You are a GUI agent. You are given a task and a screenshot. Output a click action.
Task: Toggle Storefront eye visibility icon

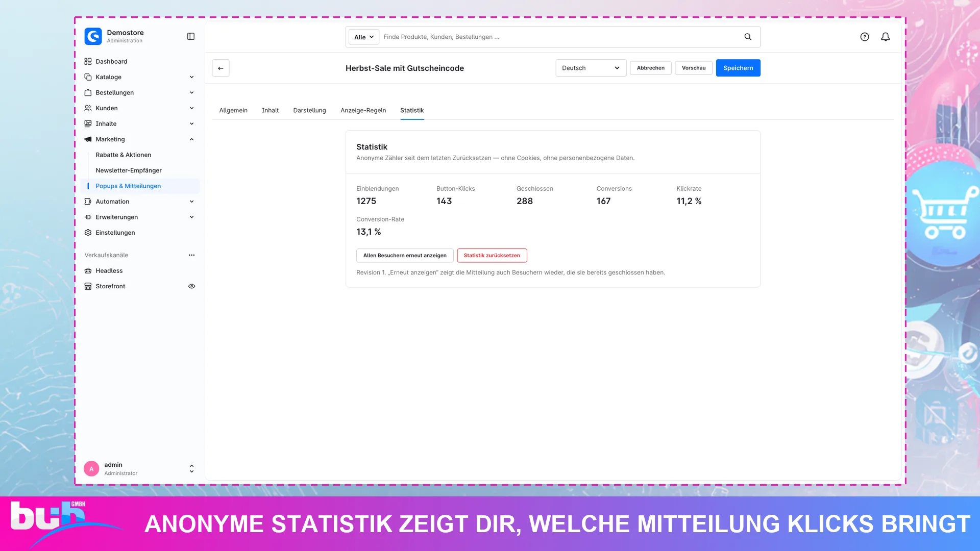(x=192, y=286)
